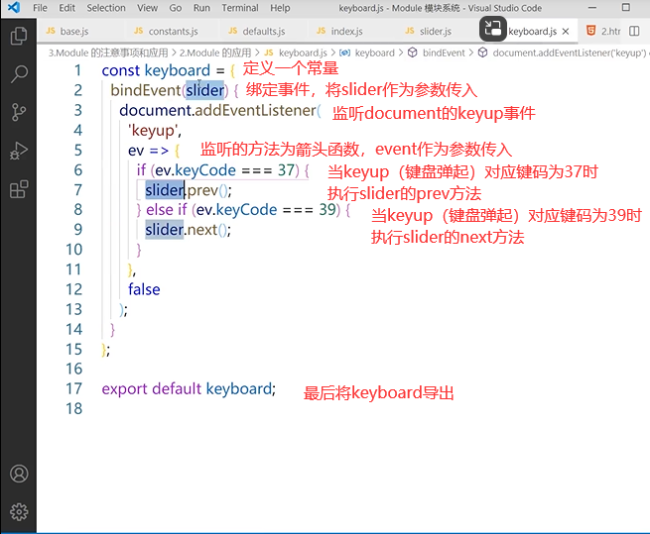The image size is (650, 534).
Task: Open the Run menu
Action: [x=202, y=8]
